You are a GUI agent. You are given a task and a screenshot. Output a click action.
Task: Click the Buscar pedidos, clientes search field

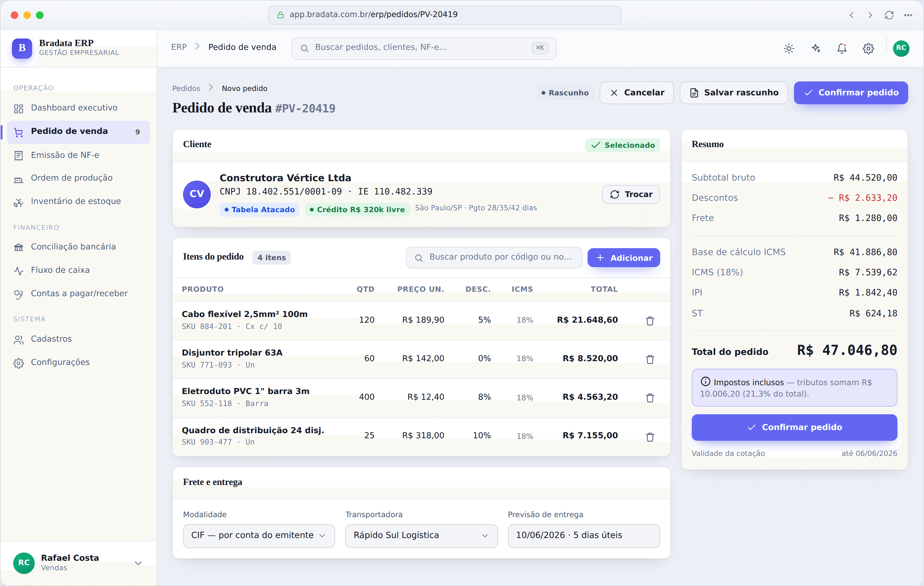[x=423, y=48]
